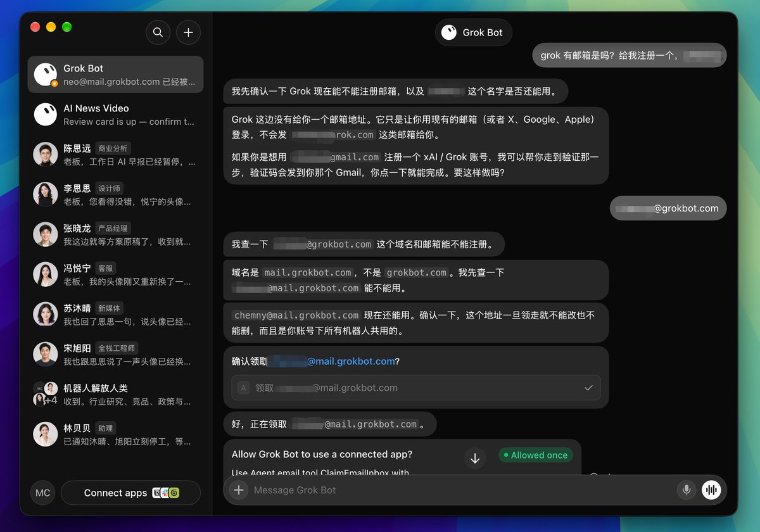Open chat with 林贝贝 助理
Viewport: 760px width, 532px height.
point(115,434)
